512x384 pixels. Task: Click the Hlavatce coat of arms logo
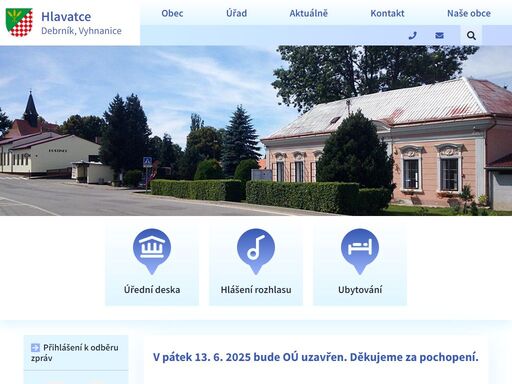(x=19, y=22)
